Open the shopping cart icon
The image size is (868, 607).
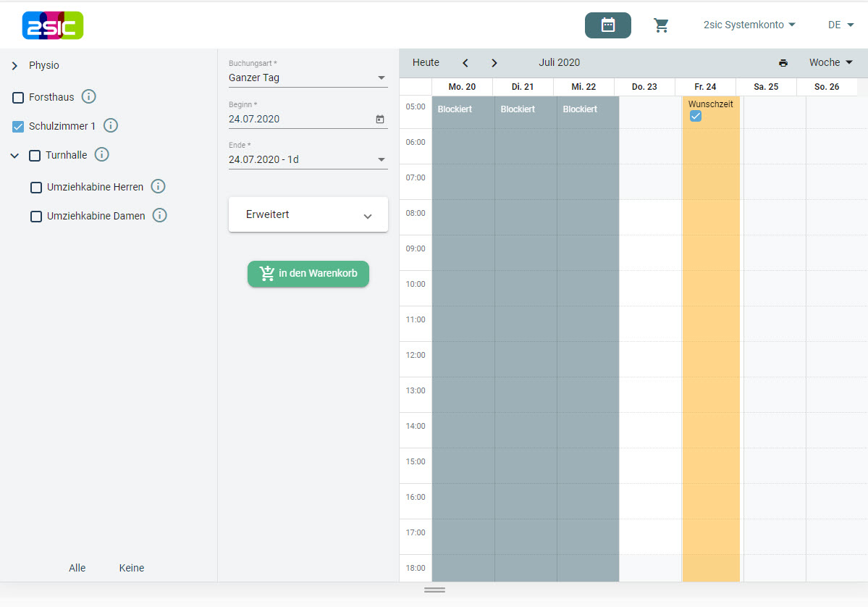coord(661,25)
